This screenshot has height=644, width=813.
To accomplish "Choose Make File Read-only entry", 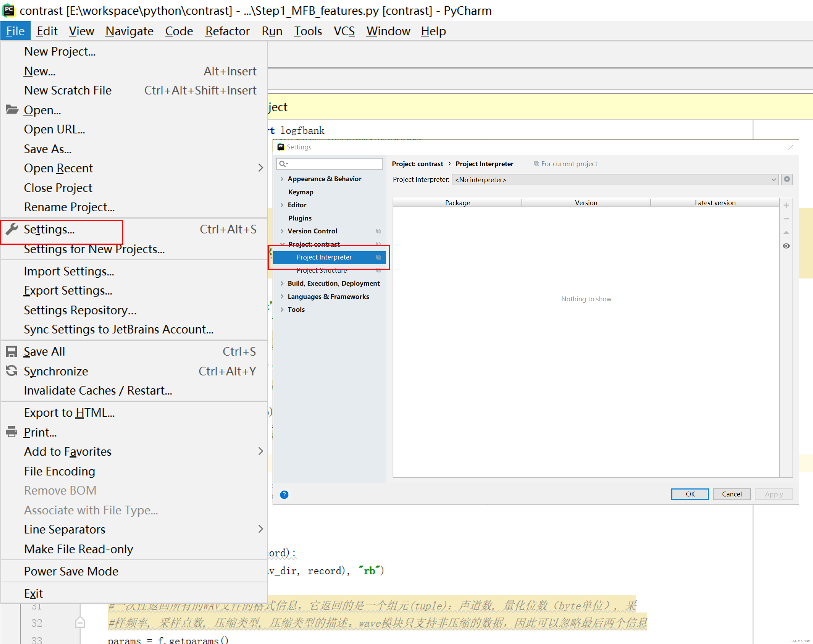I will (134, 549).
